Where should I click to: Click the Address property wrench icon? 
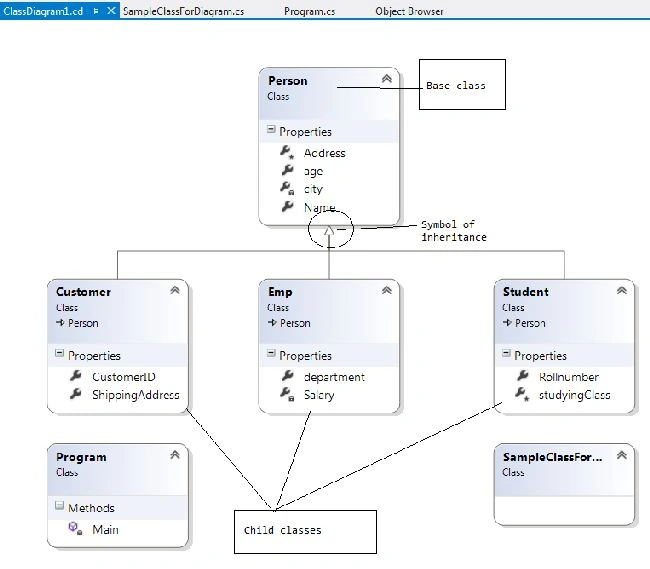tap(287, 152)
